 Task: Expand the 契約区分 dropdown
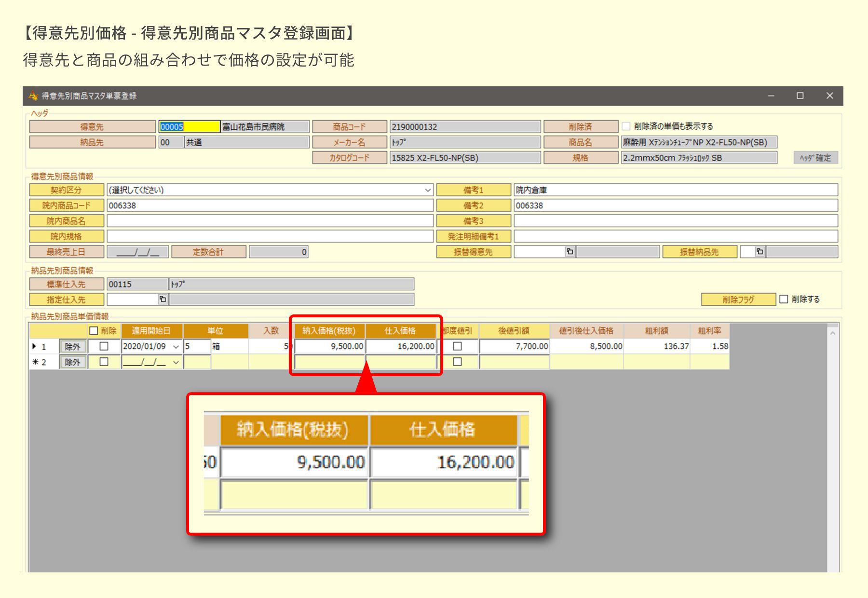pyautogui.click(x=427, y=190)
